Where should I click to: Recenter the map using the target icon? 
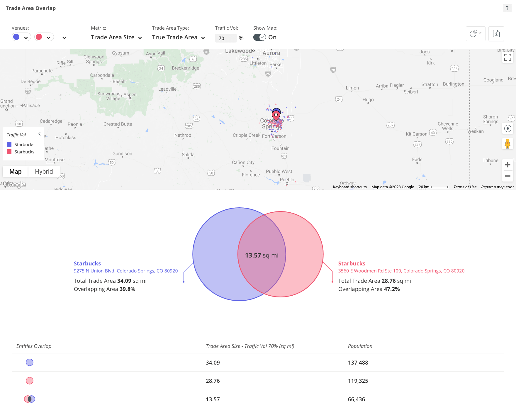tap(507, 128)
